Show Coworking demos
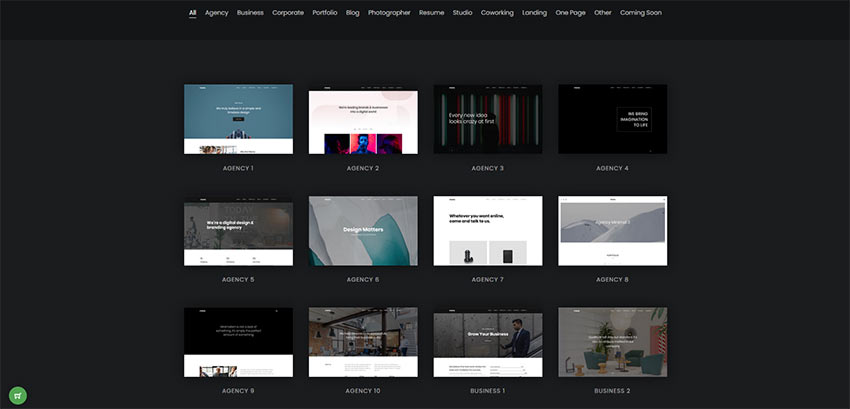The width and height of the screenshot is (850, 409). pos(497,13)
